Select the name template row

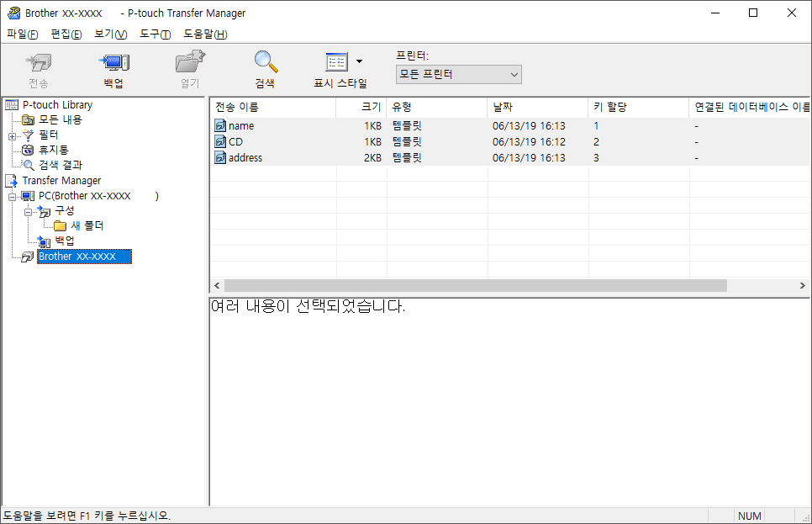coord(510,125)
